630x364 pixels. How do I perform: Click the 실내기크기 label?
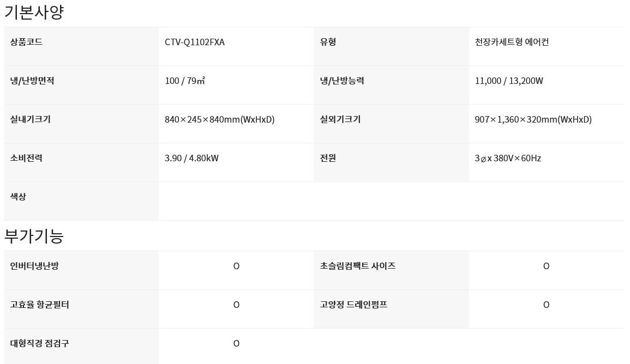pos(31,120)
